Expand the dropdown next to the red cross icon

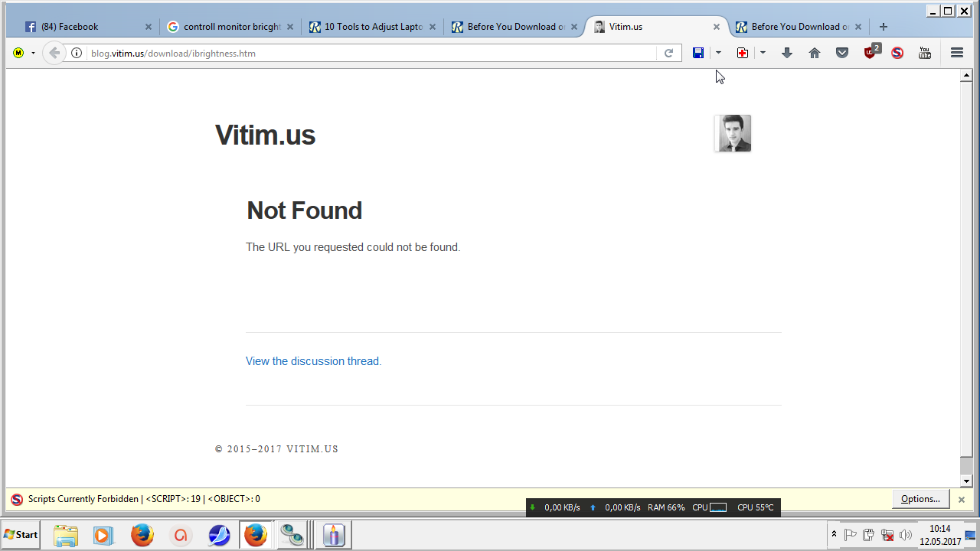click(763, 53)
